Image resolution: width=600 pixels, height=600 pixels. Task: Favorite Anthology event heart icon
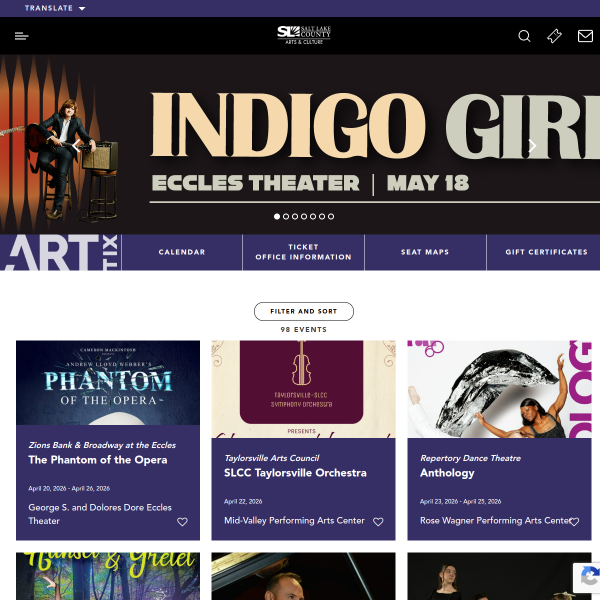[x=574, y=522]
